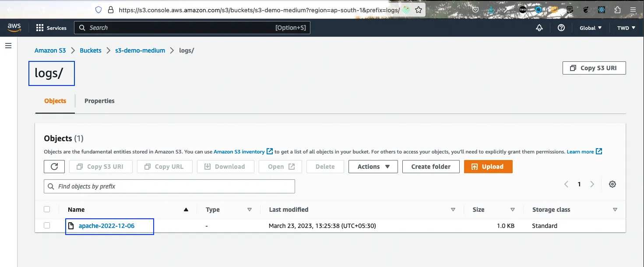Click the Standard storage class cell
Screen dimensions: 644x267
click(x=545, y=226)
